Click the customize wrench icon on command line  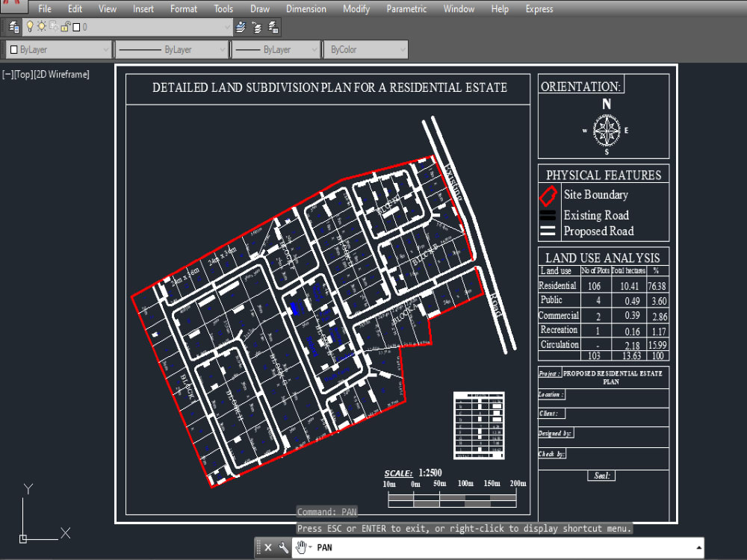pos(283,547)
